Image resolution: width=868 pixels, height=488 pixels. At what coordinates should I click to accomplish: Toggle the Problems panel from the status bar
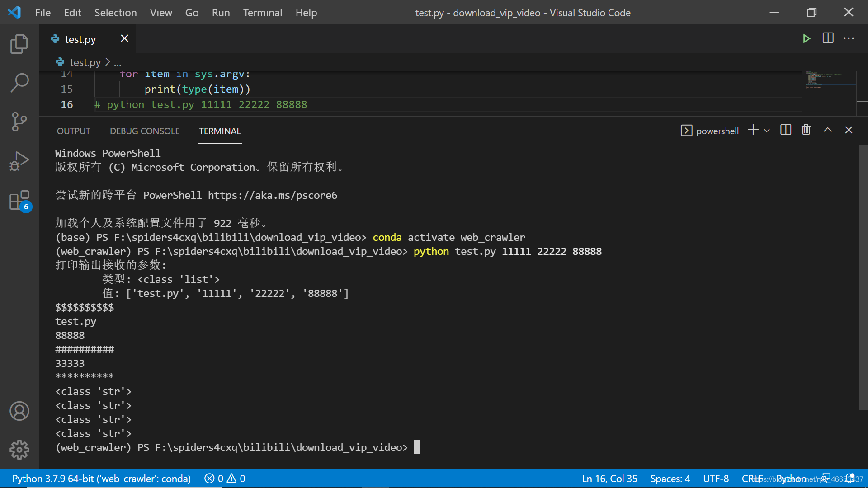pos(225,479)
